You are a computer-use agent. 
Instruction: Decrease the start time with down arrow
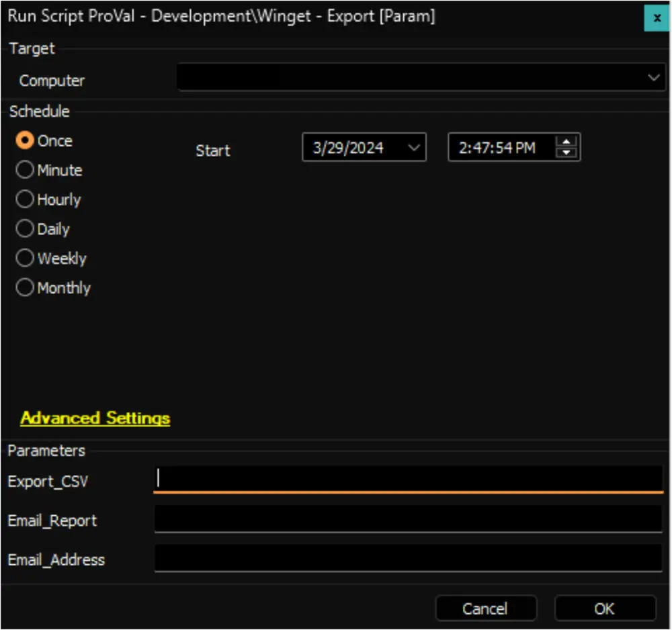[x=566, y=152]
